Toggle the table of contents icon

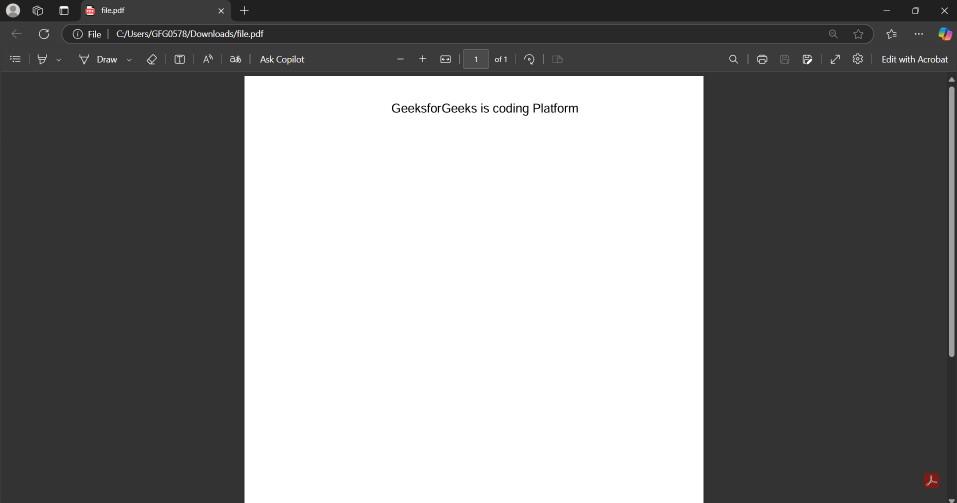[15, 59]
